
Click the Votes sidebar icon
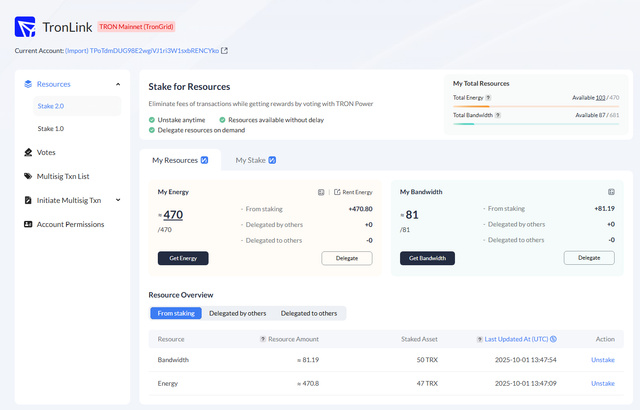click(x=27, y=152)
